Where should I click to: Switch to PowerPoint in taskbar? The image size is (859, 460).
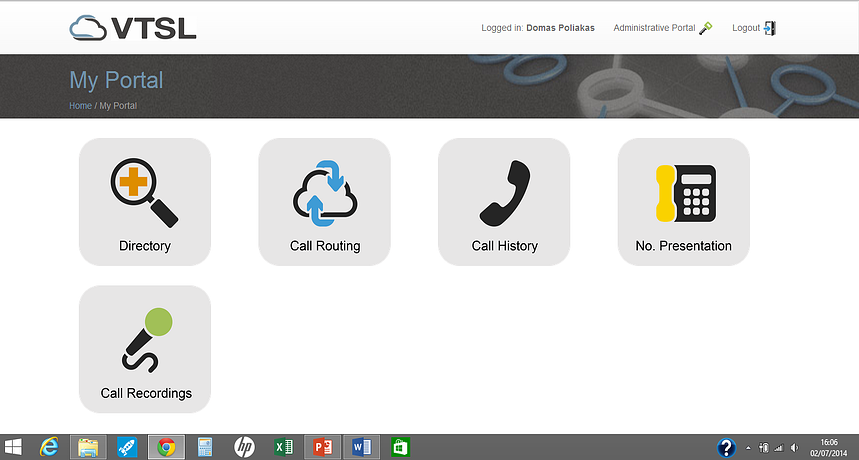click(323, 447)
